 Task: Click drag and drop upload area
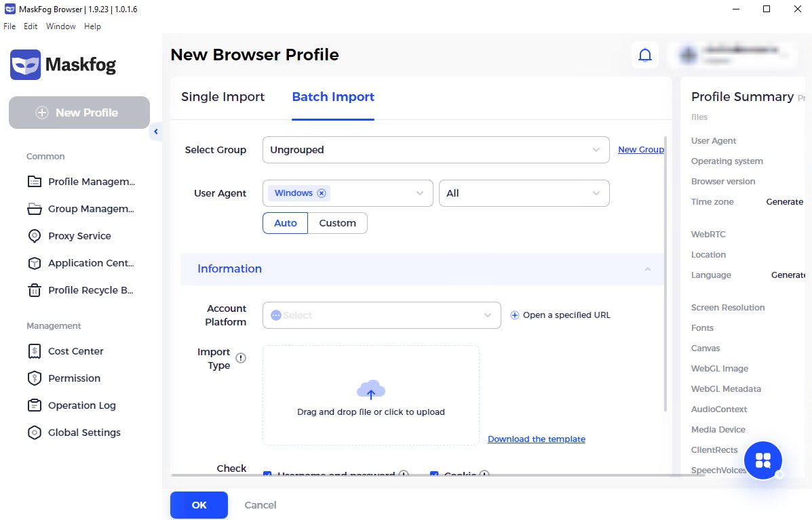[x=371, y=395]
